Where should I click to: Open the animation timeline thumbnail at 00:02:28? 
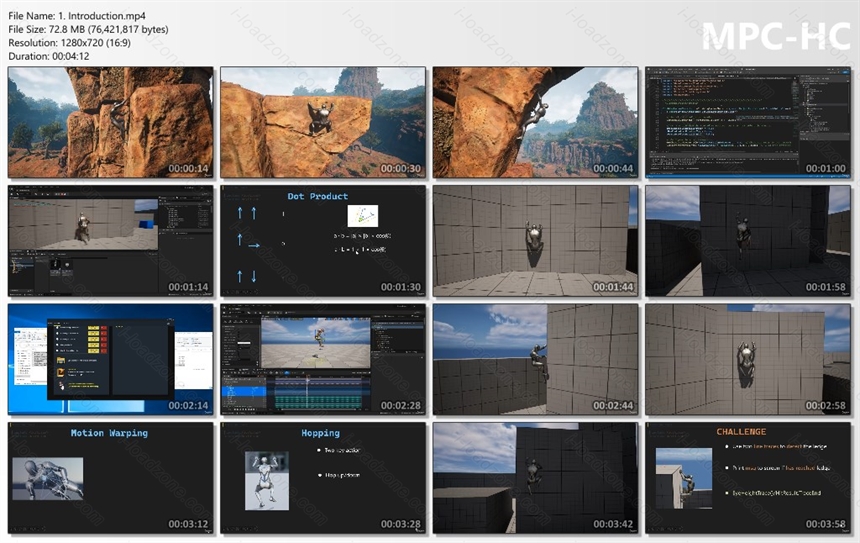coord(323,359)
